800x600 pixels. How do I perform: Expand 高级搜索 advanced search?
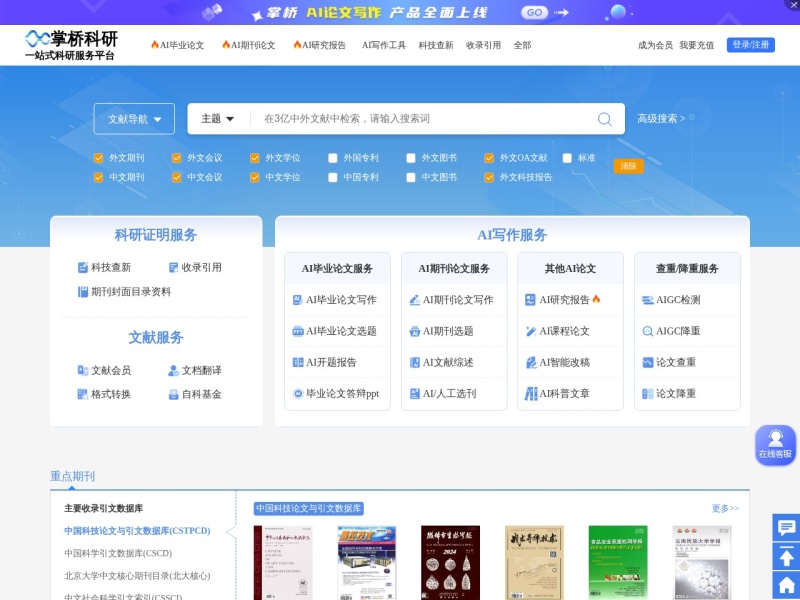tap(661, 119)
